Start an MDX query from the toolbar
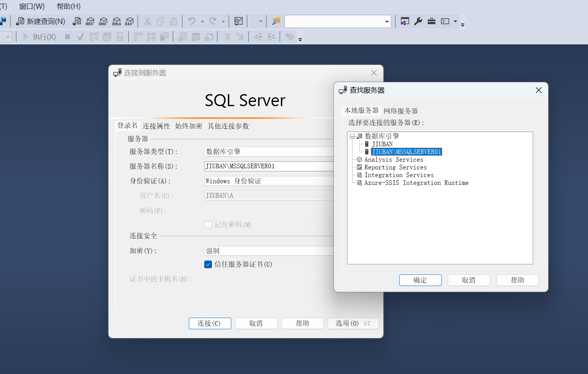 pos(90,21)
